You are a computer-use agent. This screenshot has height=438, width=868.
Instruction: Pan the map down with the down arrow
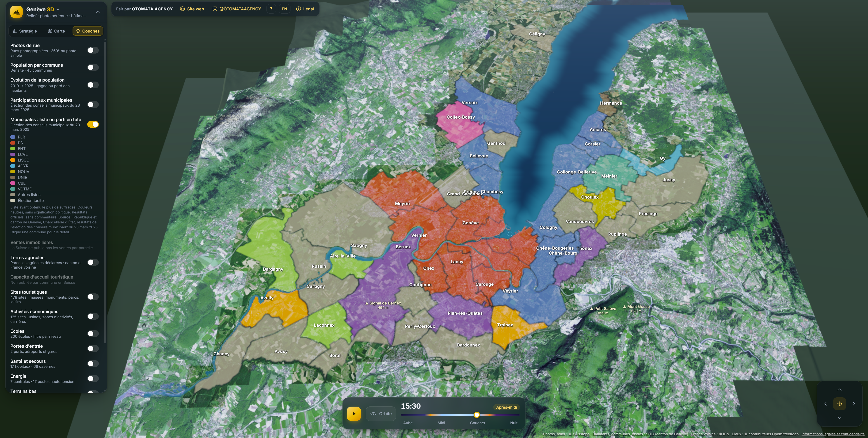pos(839,418)
